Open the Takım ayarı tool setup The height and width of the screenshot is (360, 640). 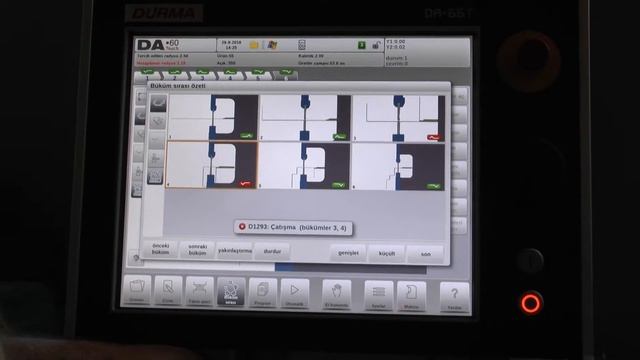(199, 291)
